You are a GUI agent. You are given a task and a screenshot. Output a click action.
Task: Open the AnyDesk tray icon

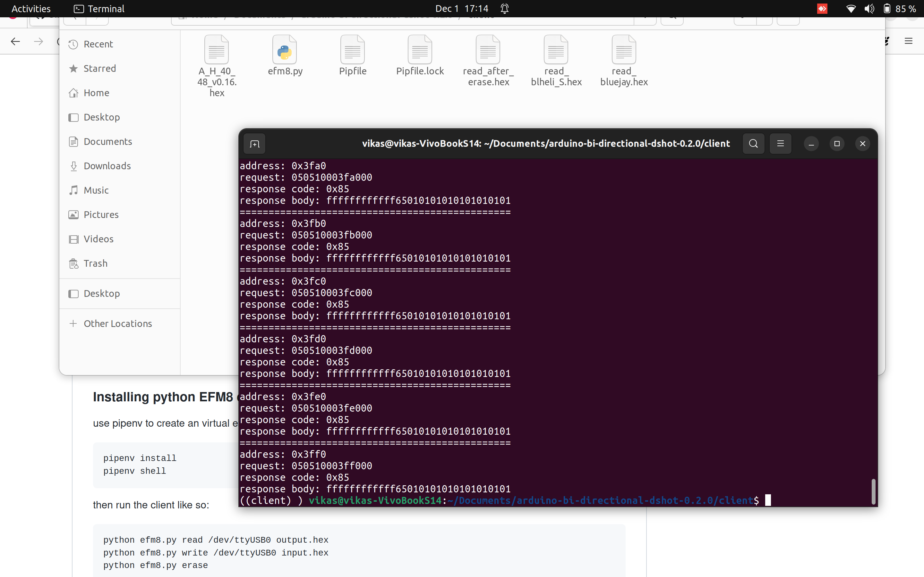[x=822, y=8]
